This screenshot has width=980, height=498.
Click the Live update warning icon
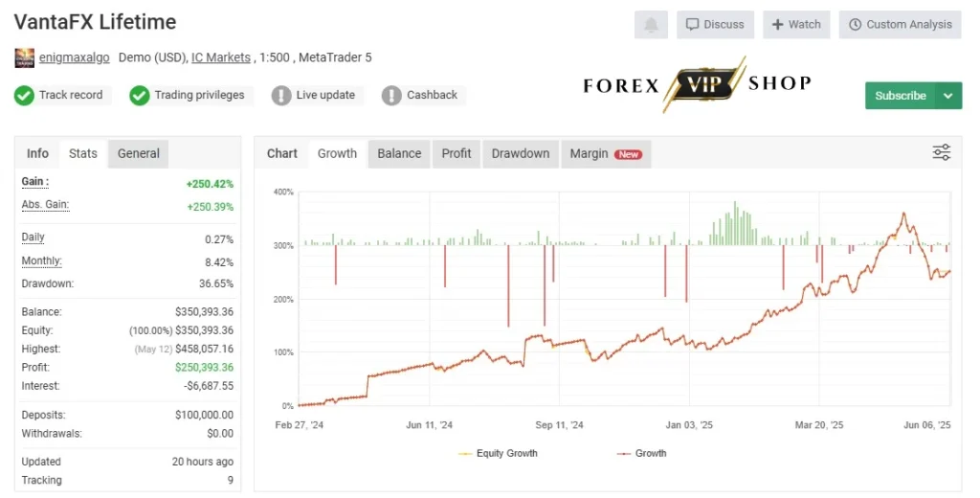(x=281, y=95)
